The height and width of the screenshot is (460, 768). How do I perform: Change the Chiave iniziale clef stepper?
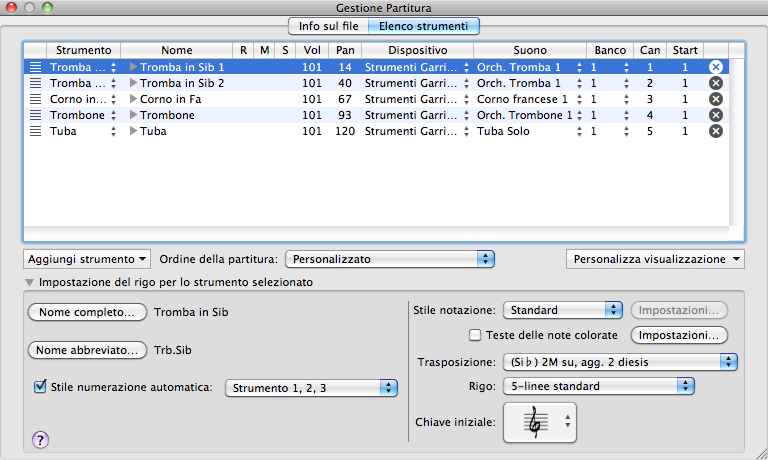[568, 423]
